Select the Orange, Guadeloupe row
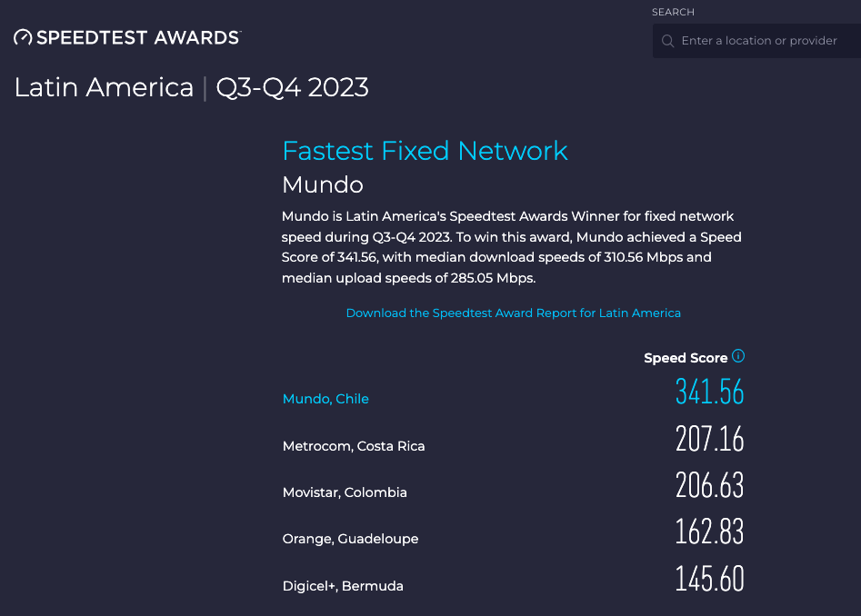Image resolution: width=861 pixels, height=616 pixels. click(514, 532)
